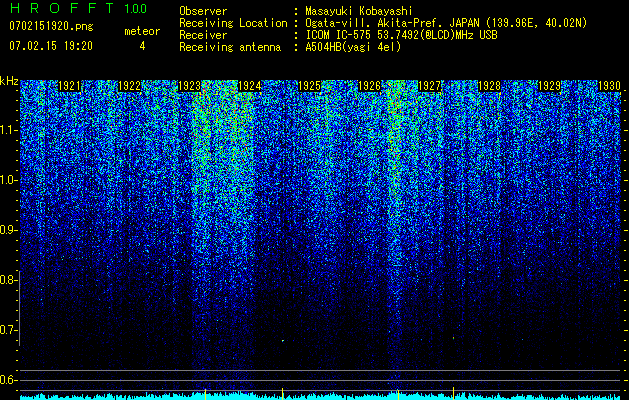Select observer name Masayuki Kobayashi

coord(359,11)
